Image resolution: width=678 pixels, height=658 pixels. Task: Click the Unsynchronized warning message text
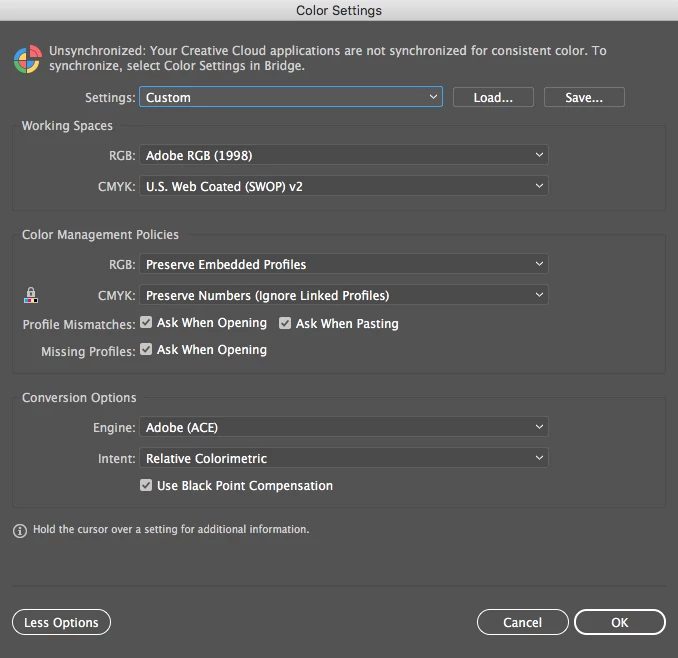[328, 58]
